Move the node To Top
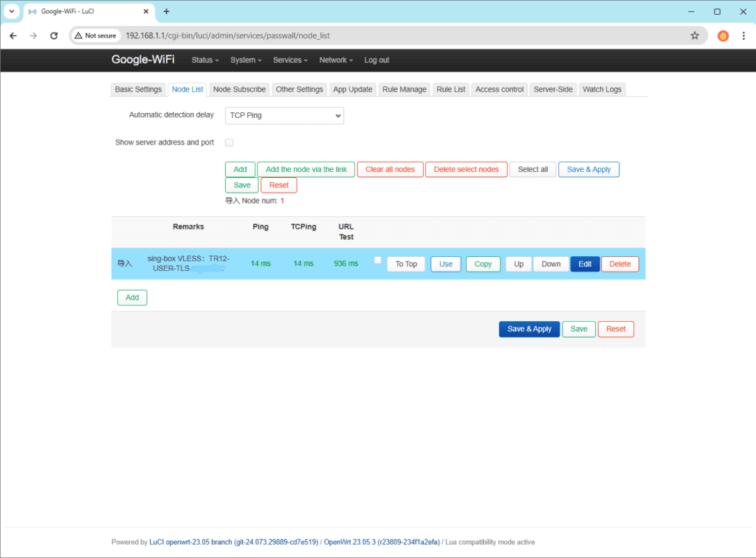The width and height of the screenshot is (756, 558). [x=406, y=264]
